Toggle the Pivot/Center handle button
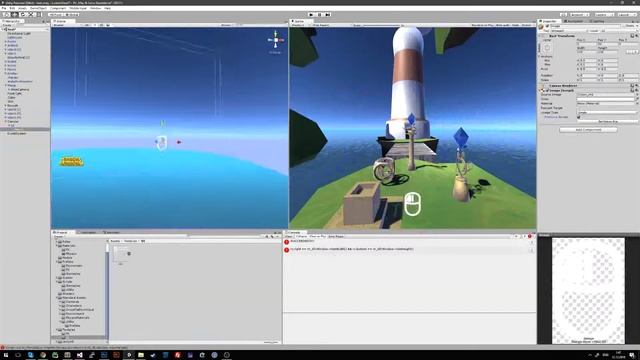This screenshot has height=360, width=640. click(57, 15)
